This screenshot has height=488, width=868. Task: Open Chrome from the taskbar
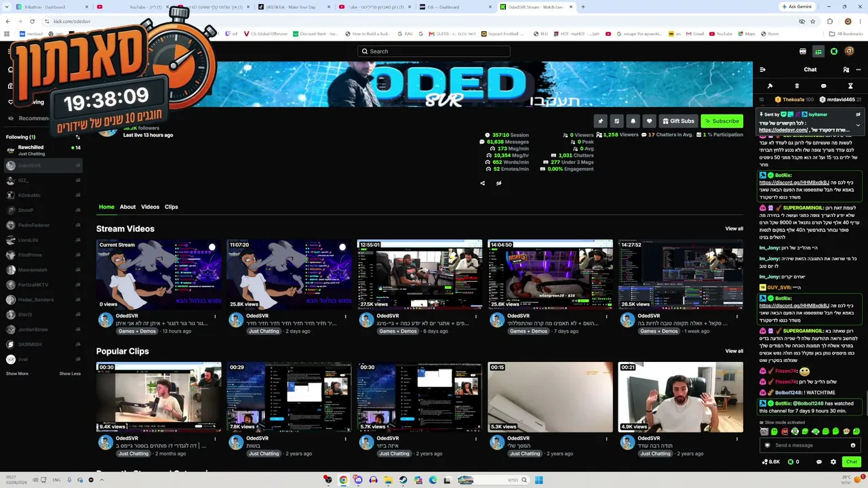(x=343, y=480)
